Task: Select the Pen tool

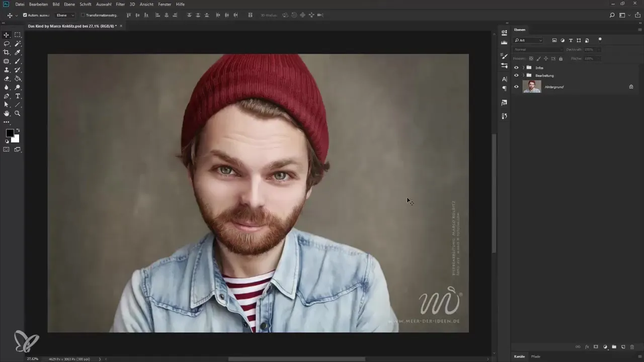Action: (7, 96)
